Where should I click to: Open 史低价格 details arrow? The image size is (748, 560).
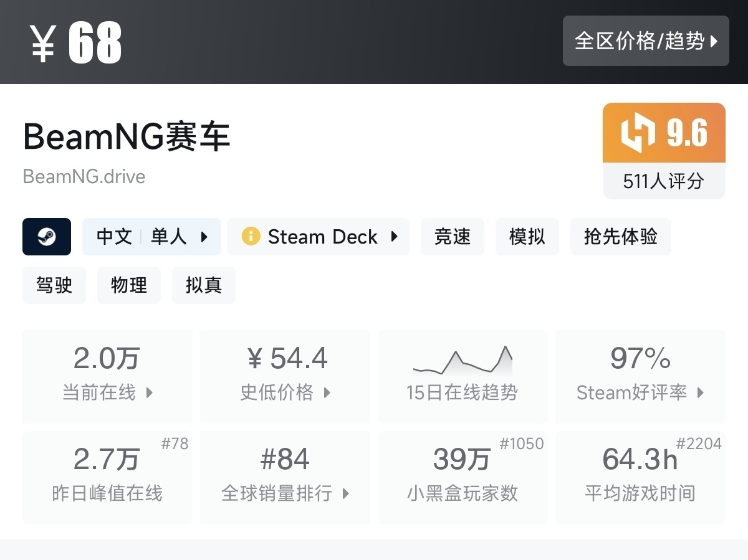click(327, 392)
